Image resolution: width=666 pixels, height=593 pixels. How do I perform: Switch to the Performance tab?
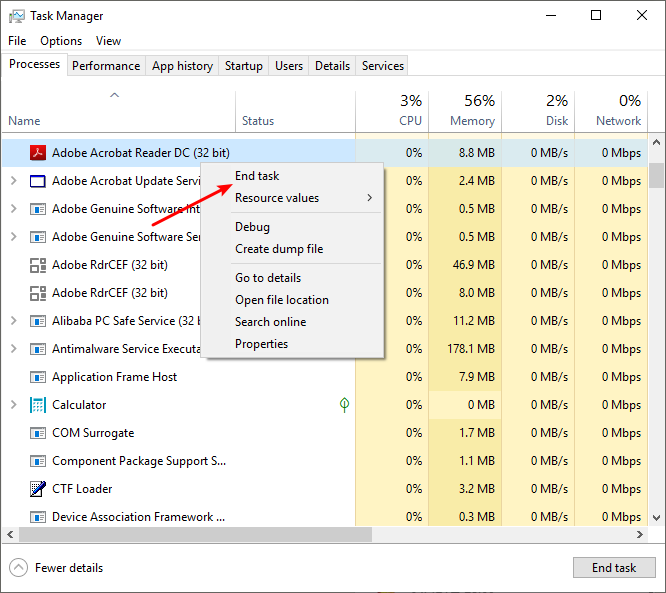tap(106, 66)
